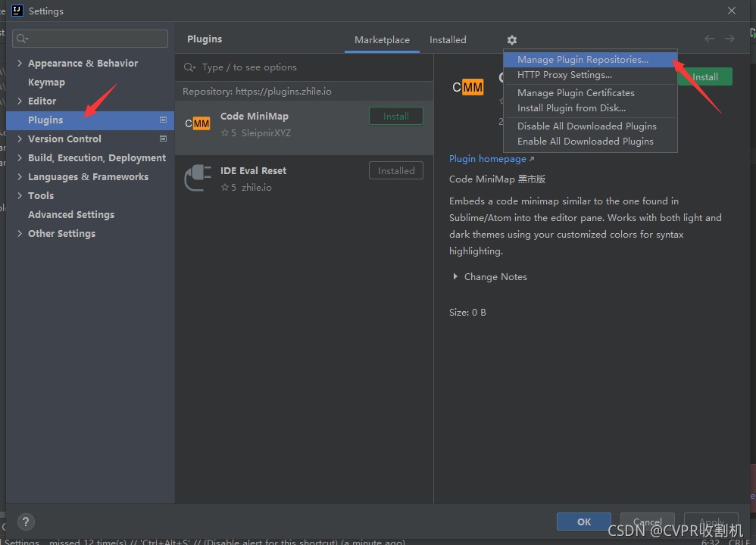Click the zhile.io vendor text
Viewport: 756px width, 545px height.
(x=257, y=188)
